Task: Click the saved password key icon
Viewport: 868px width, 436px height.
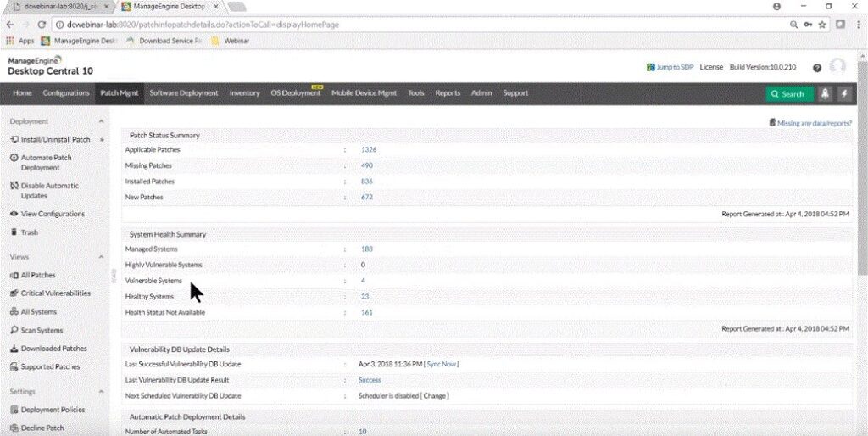Action: point(808,25)
